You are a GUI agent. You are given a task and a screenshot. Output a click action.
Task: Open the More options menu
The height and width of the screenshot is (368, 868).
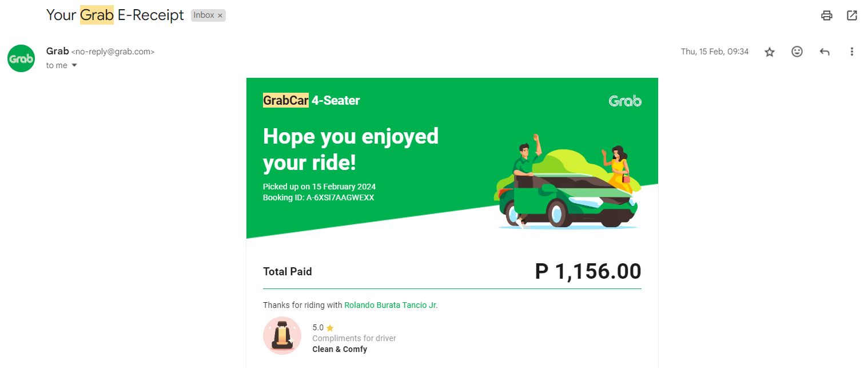click(x=851, y=52)
